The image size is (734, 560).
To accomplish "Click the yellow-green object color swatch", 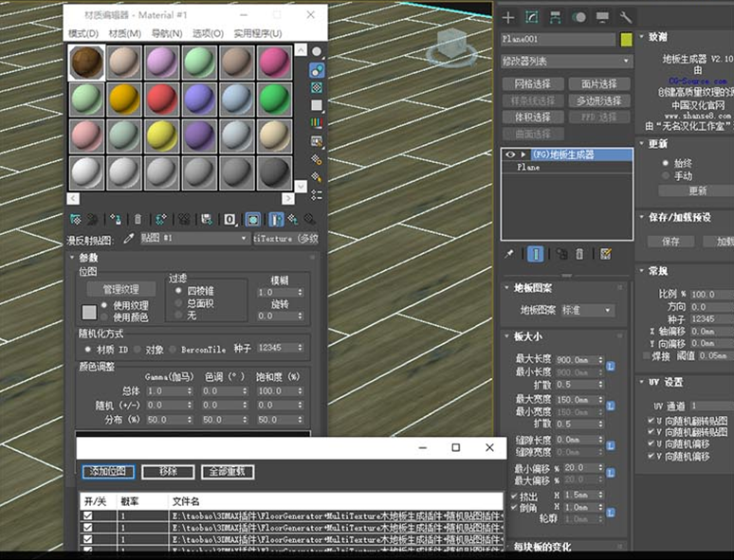I will [626, 40].
